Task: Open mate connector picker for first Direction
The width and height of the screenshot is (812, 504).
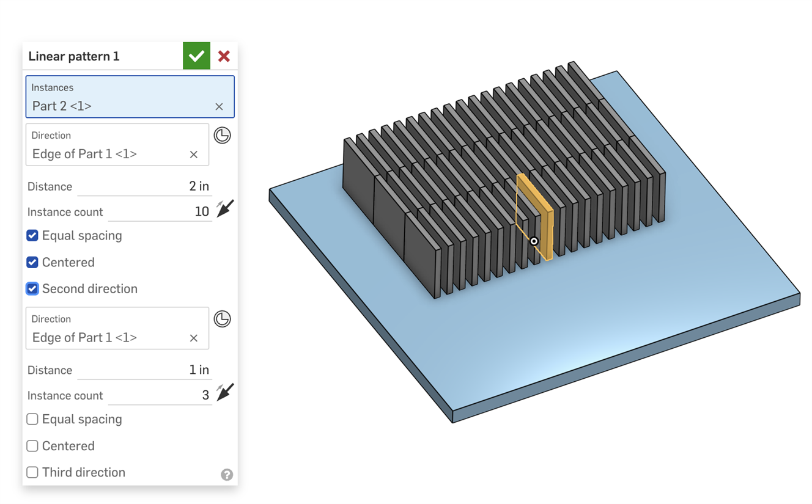Action: tap(222, 135)
